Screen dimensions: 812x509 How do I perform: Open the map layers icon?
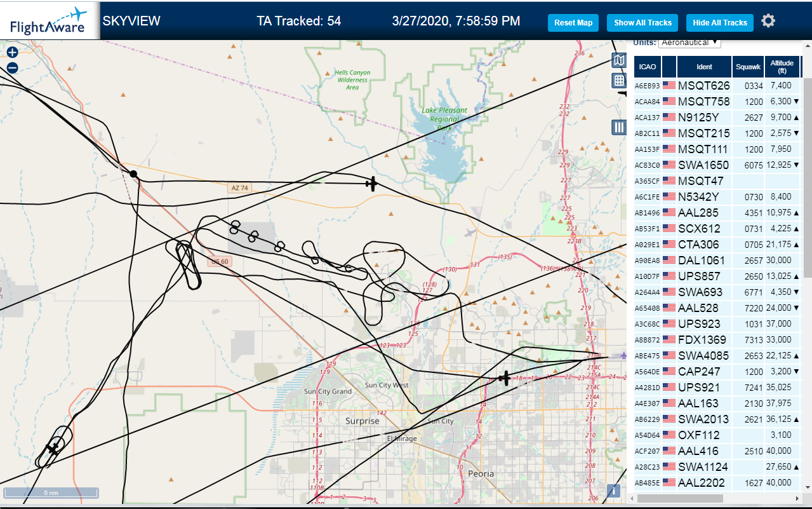(x=619, y=60)
